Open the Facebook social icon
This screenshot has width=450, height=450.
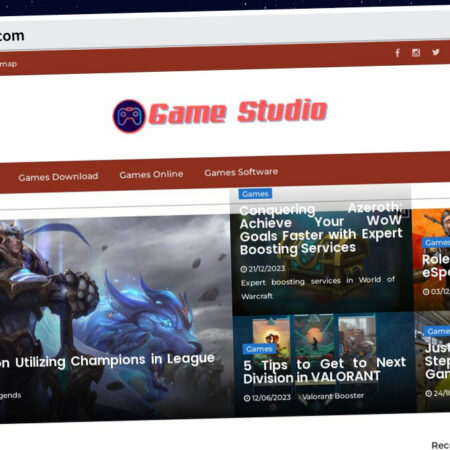pyautogui.click(x=397, y=53)
